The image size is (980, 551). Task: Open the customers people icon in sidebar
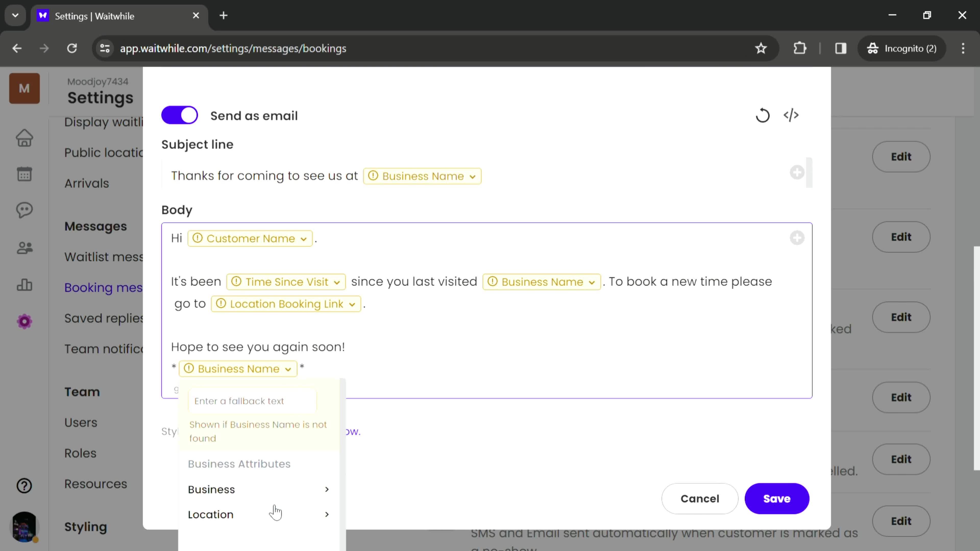(24, 248)
